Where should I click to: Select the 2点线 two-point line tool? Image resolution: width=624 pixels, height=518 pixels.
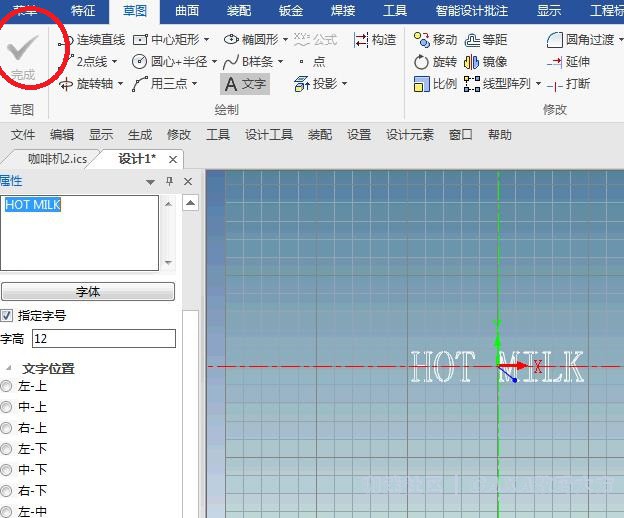click(87, 62)
